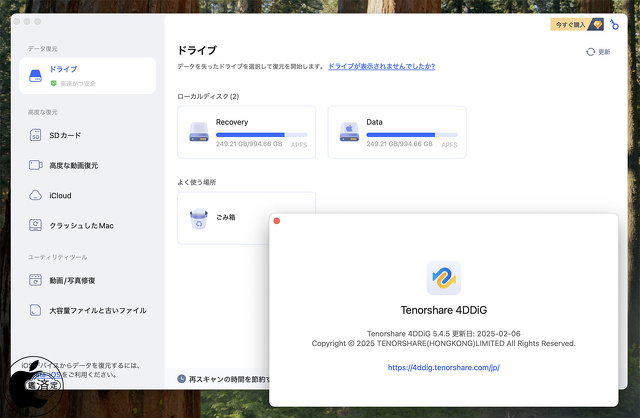Select the Recovery disk card
Viewport: 640px width, 418px height.
click(x=247, y=132)
